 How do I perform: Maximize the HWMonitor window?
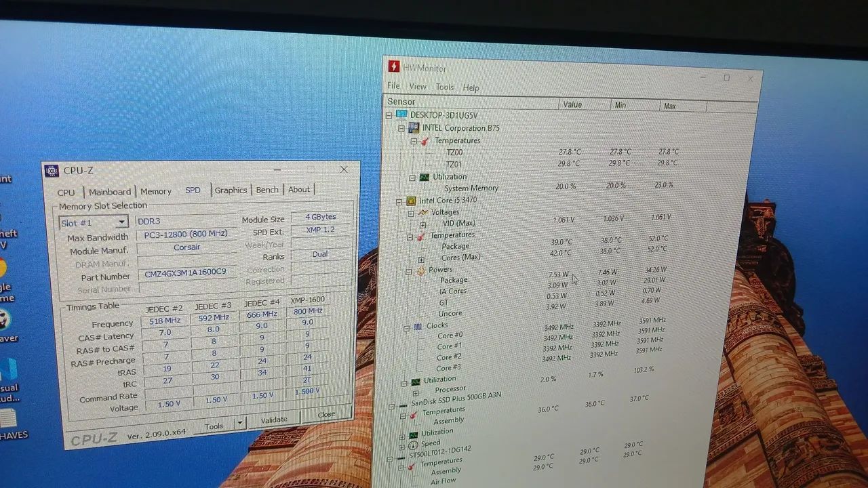pos(726,78)
